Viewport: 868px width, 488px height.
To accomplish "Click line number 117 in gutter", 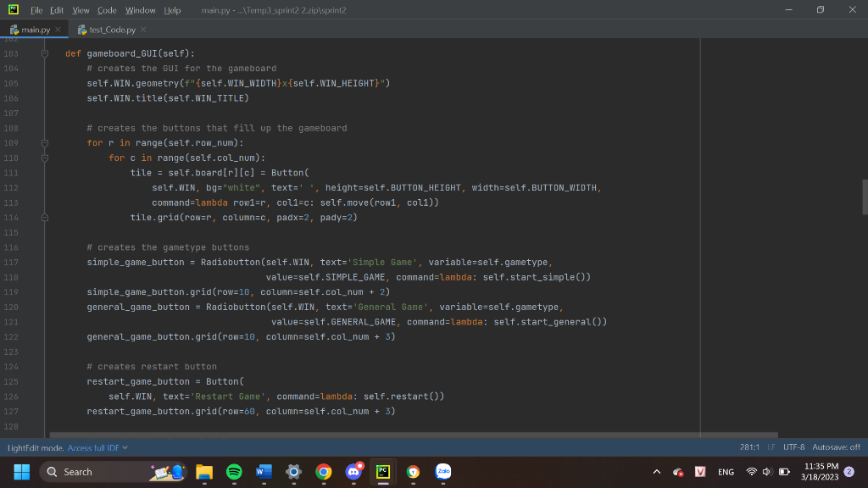I will (11, 263).
